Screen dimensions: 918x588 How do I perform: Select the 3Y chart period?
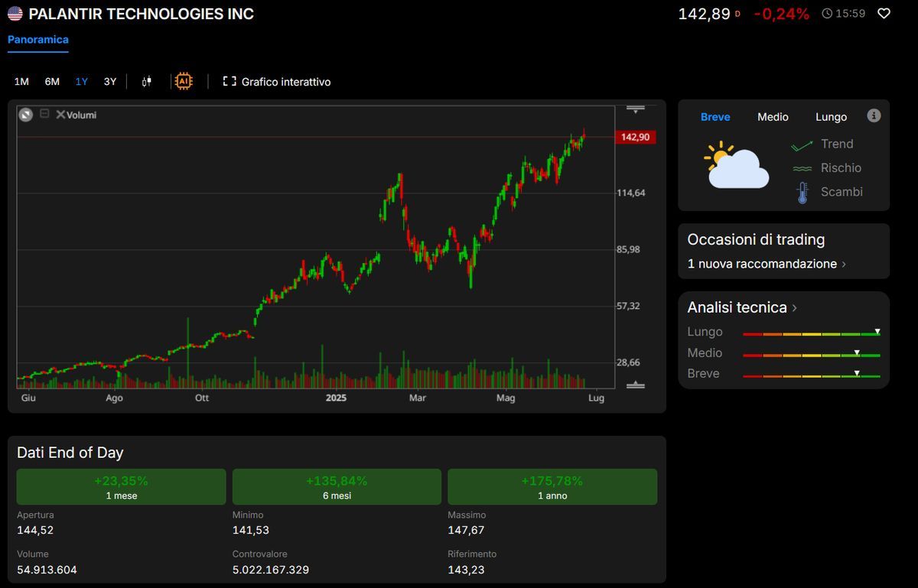click(110, 81)
